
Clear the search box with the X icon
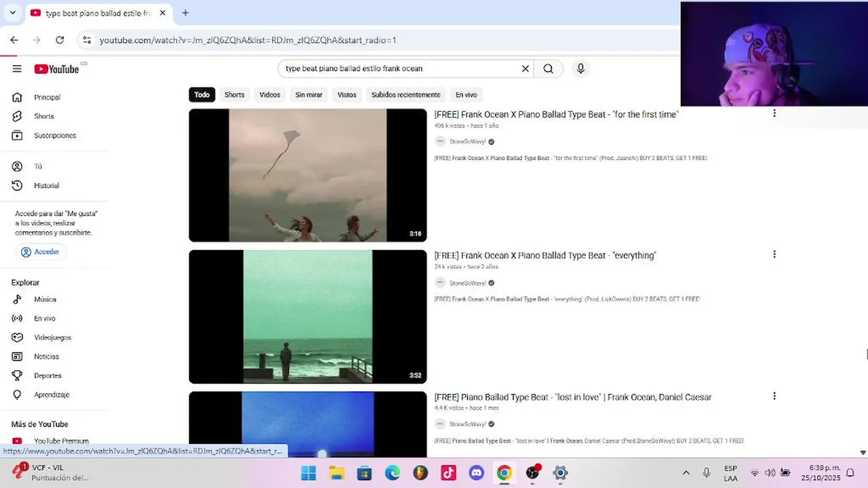525,68
